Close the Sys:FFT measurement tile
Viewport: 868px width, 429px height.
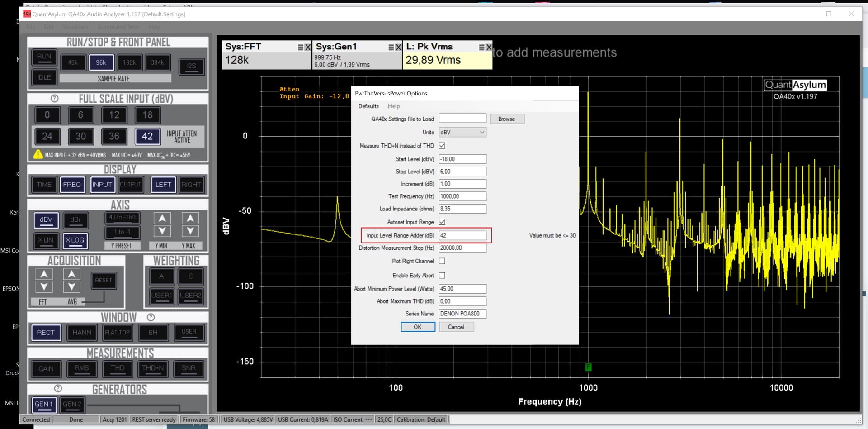pyautogui.click(x=308, y=47)
